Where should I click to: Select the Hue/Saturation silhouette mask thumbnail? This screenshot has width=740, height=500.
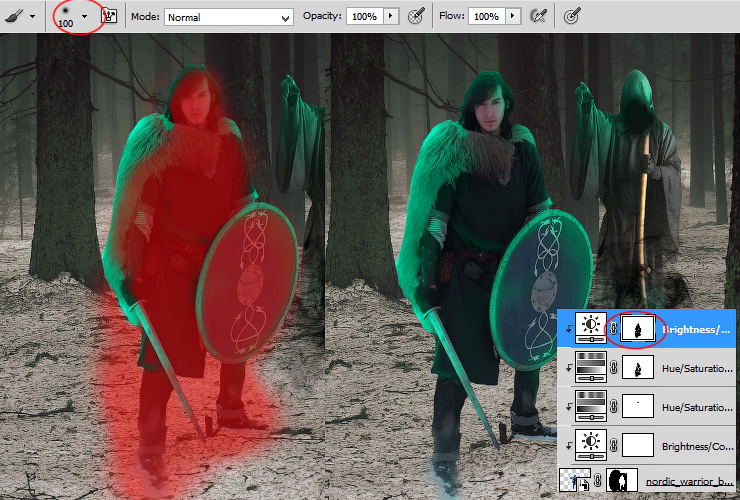click(638, 367)
